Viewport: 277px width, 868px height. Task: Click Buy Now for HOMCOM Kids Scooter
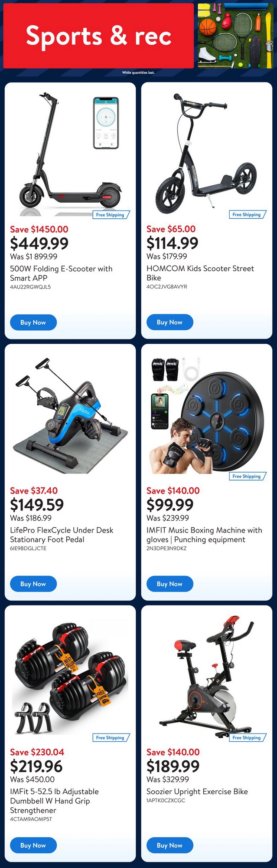click(169, 322)
